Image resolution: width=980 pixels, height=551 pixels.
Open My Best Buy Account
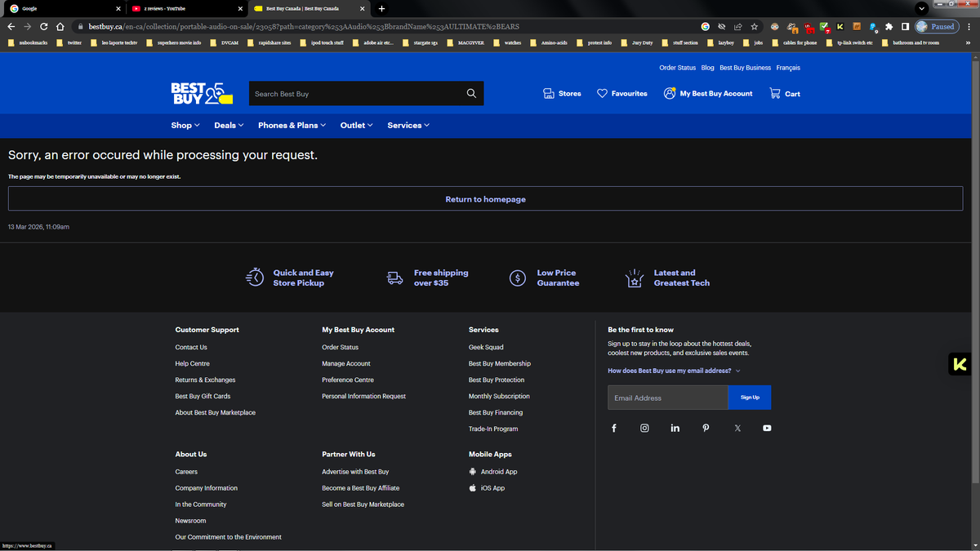click(708, 93)
